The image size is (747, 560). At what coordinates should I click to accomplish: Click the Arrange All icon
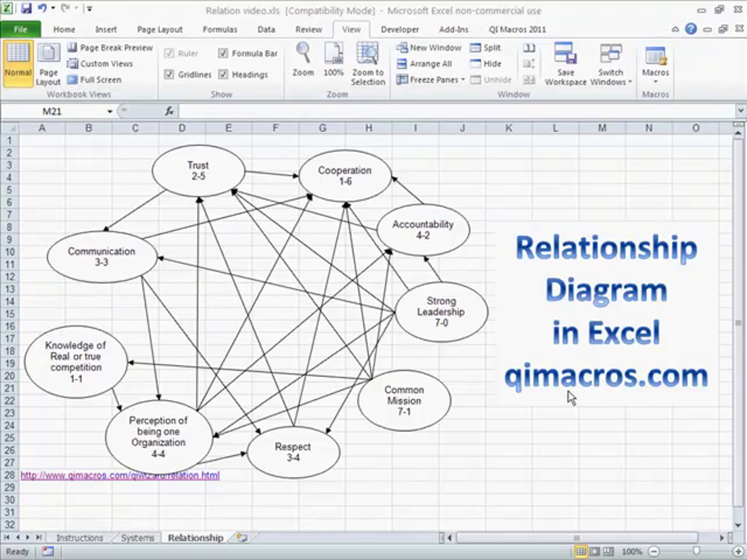(x=402, y=63)
